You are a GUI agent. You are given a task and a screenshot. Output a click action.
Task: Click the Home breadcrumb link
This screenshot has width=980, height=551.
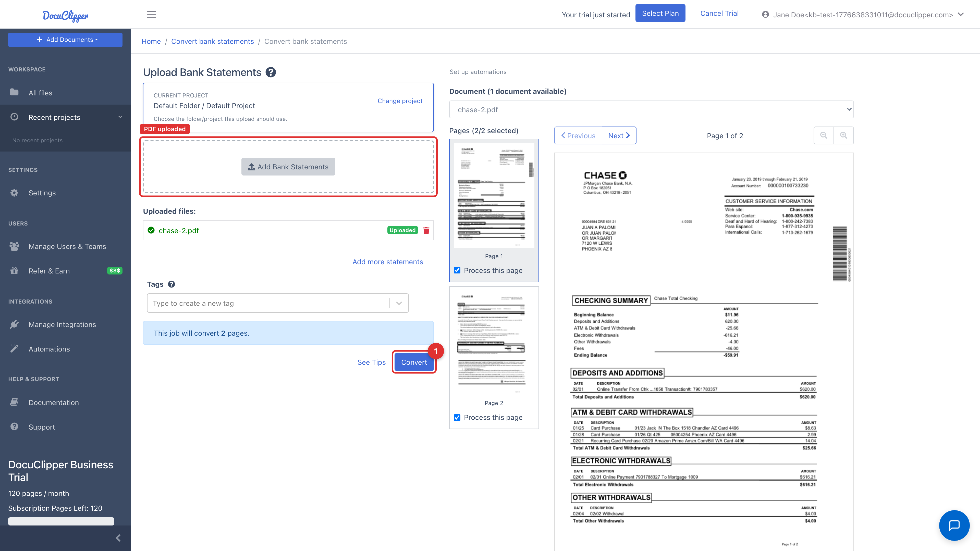[151, 41]
